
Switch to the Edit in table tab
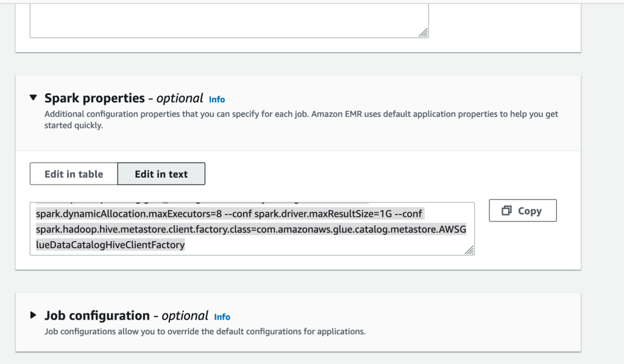[74, 173]
